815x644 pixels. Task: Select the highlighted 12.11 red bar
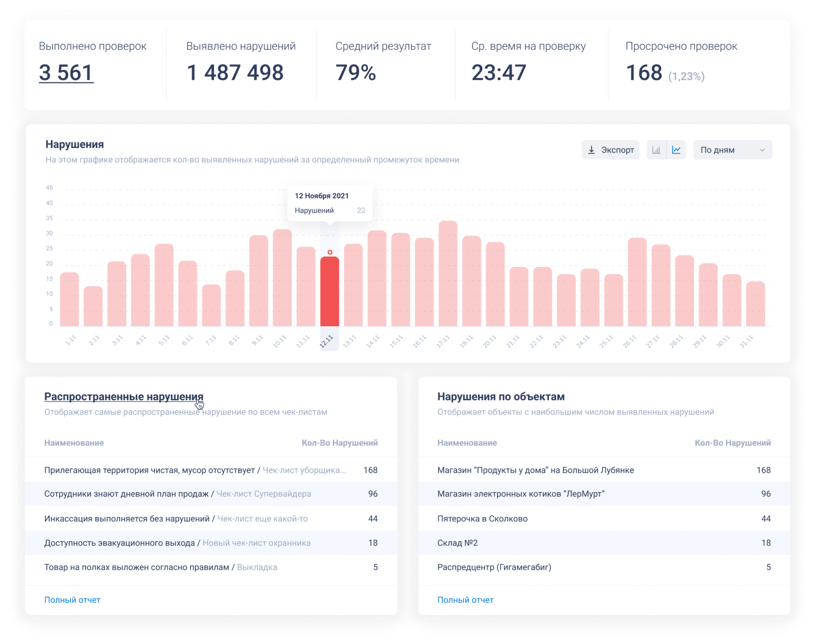pos(329,293)
